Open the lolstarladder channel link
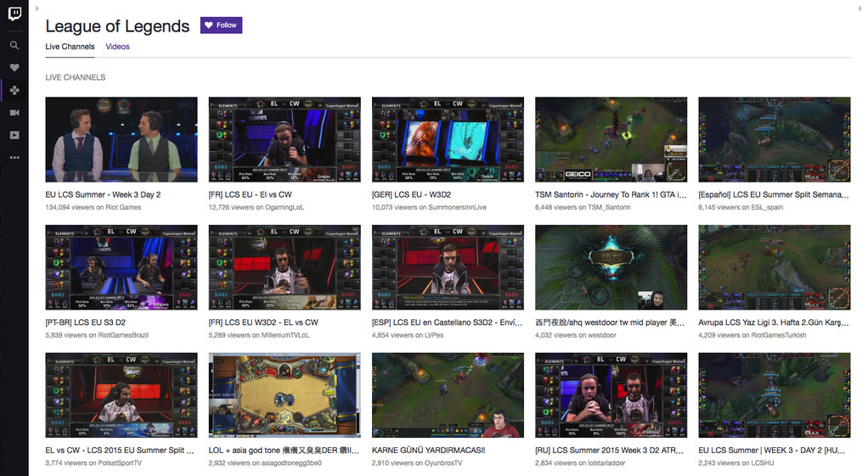The width and height of the screenshot is (868, 476). pos(606,463)
